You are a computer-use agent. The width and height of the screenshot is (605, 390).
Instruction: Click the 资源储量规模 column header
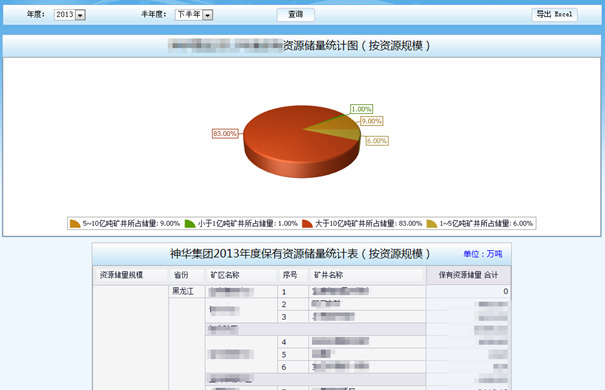(x=122, y=275)
